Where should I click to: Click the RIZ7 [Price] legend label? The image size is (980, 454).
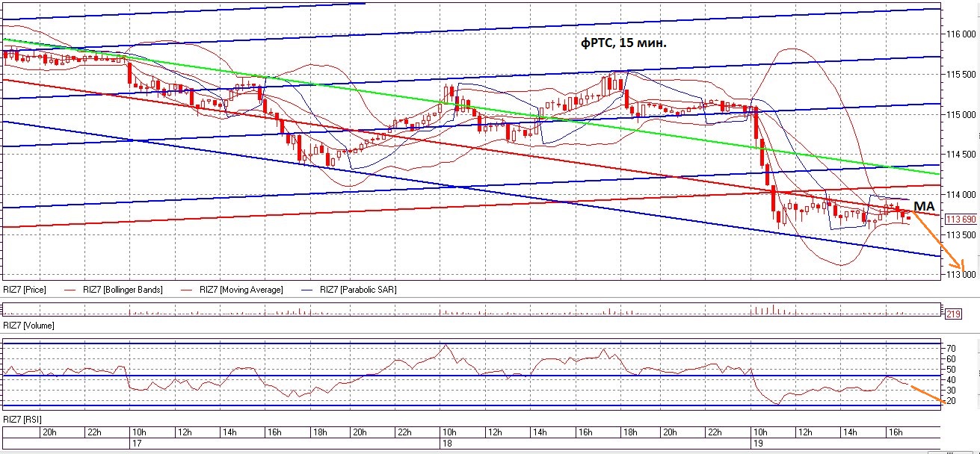click(x=25, y=290)
